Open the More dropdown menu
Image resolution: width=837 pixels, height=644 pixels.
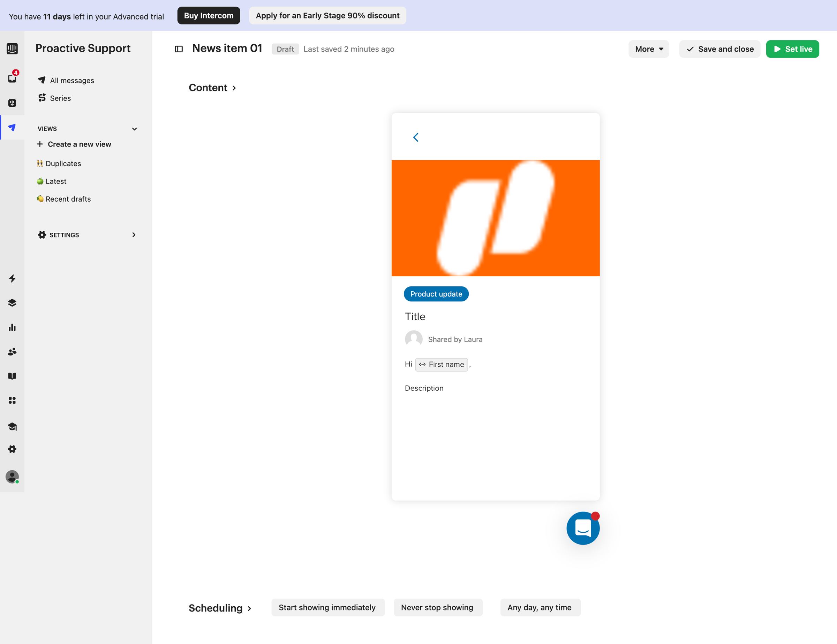pos(648,49)
